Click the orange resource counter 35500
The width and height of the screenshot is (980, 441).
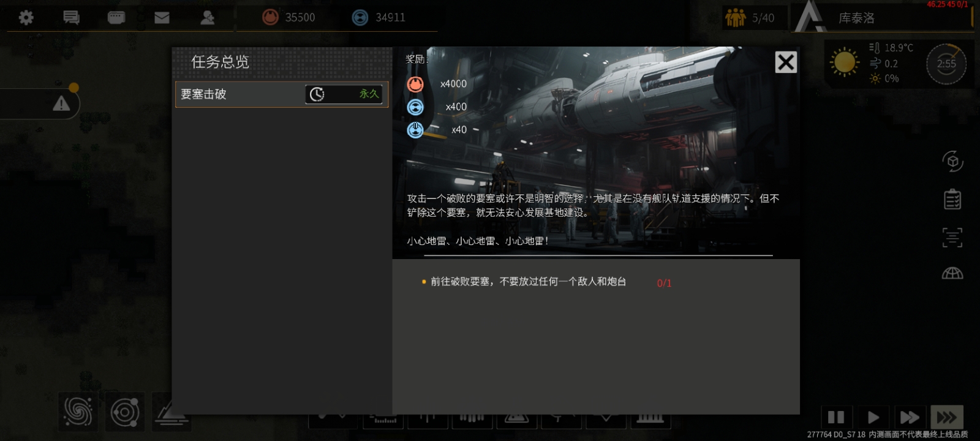[x=288, y=17]
